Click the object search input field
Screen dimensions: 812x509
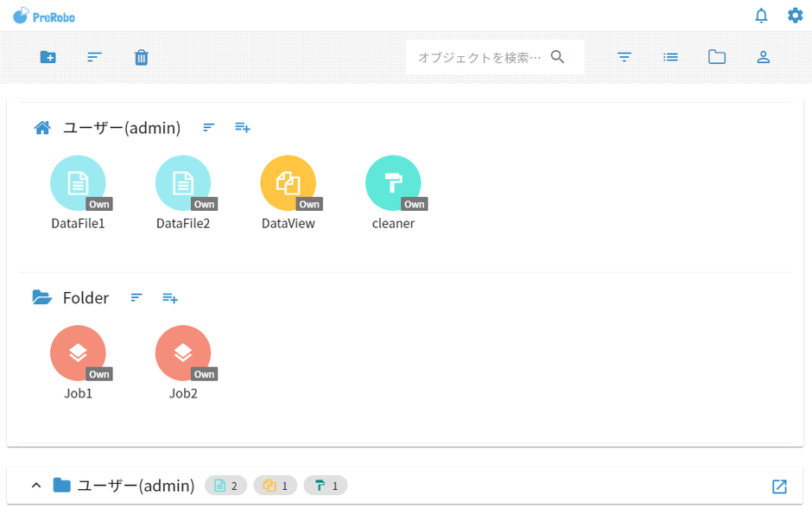pos(479,57)
